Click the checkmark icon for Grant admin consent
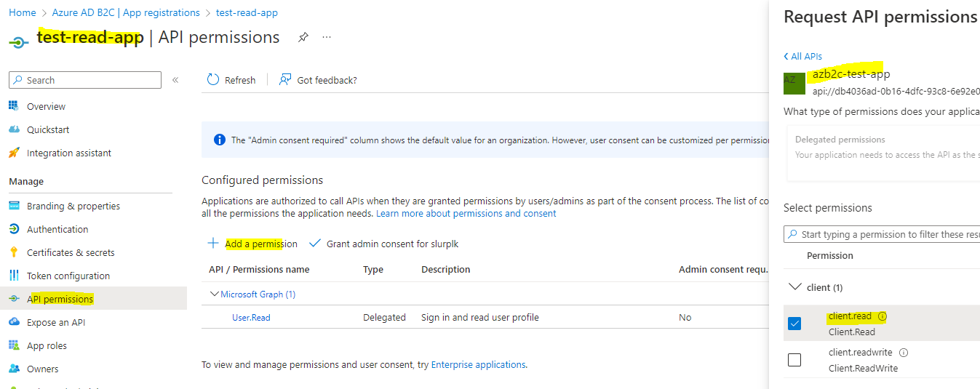The image size is (980, 389). tap(315, 244)
